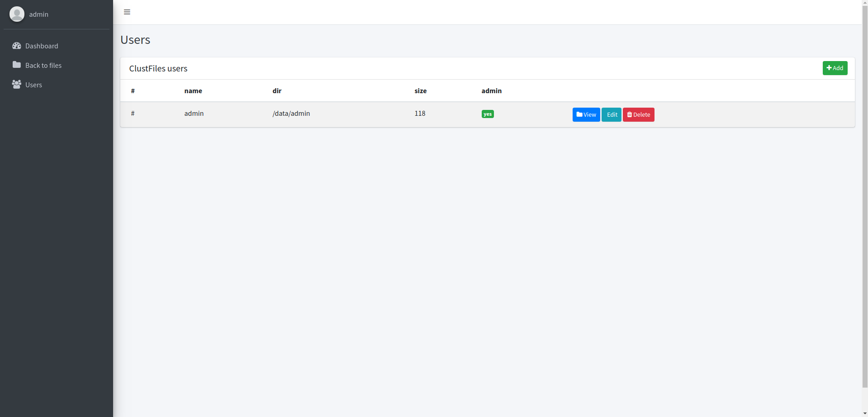Click the Users page heading
Viewport: 868px width, 417px height.
pyautogui.click(x=135, y=40)
